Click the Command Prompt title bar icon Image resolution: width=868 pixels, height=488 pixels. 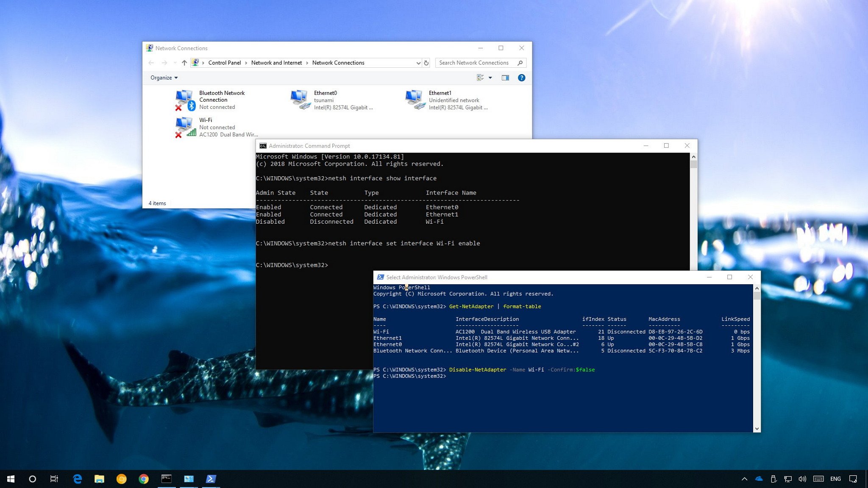(263, 146)
